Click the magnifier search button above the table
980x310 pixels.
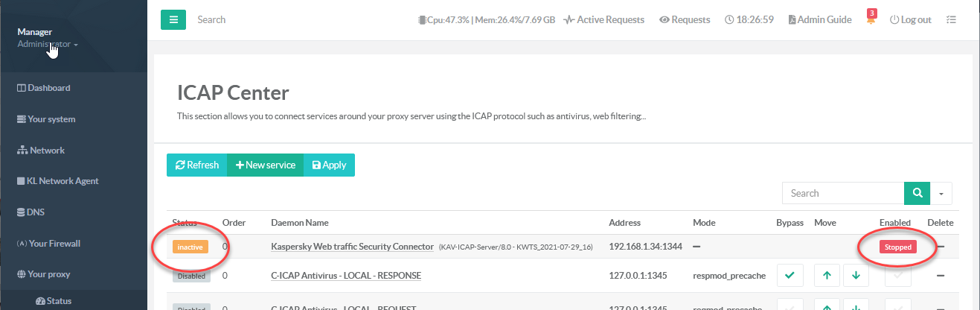(917, 193)
